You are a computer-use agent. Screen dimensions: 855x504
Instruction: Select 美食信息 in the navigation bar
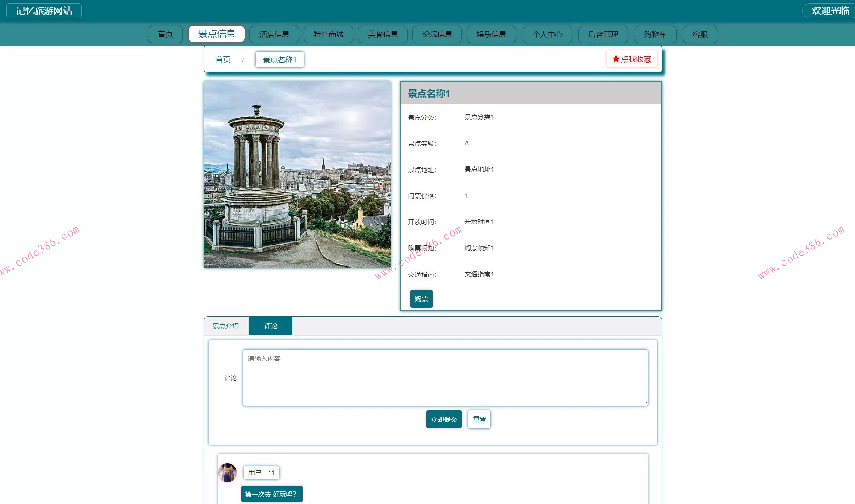coord(383,34)
